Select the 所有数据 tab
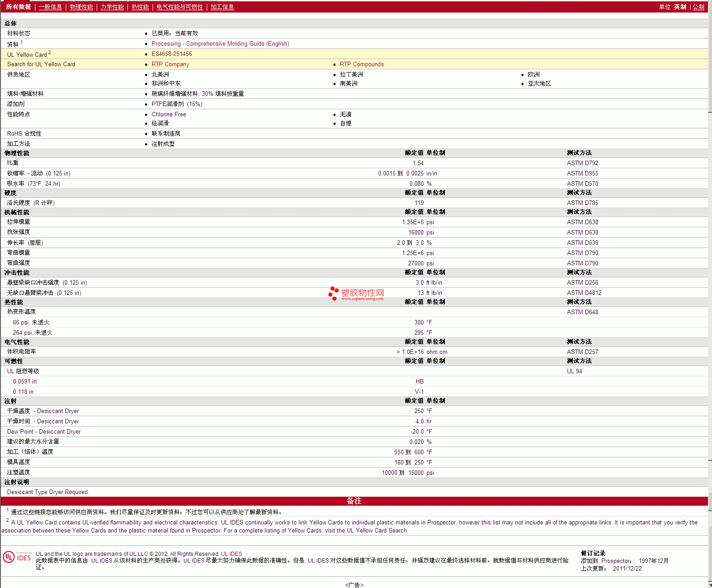 [x=18, y=7]
